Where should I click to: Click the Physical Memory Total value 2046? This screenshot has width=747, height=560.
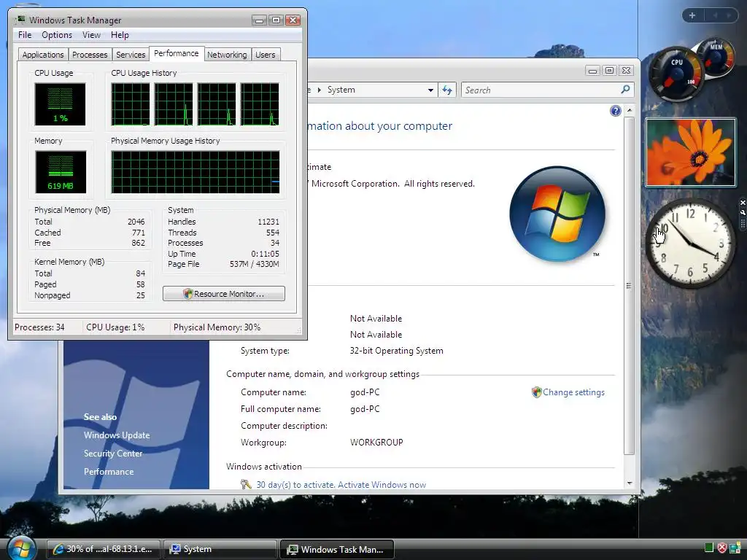[x=136, y=222]
